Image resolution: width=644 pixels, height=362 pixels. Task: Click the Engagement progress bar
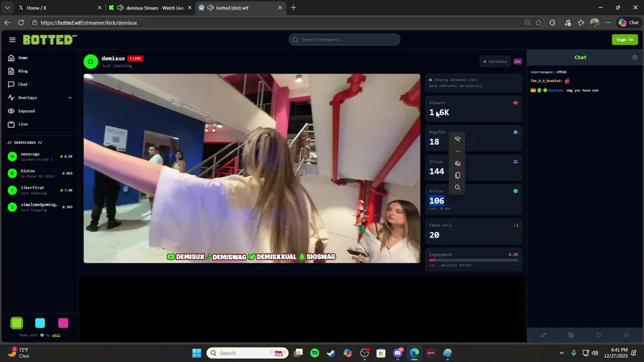[x=473, y=260]
